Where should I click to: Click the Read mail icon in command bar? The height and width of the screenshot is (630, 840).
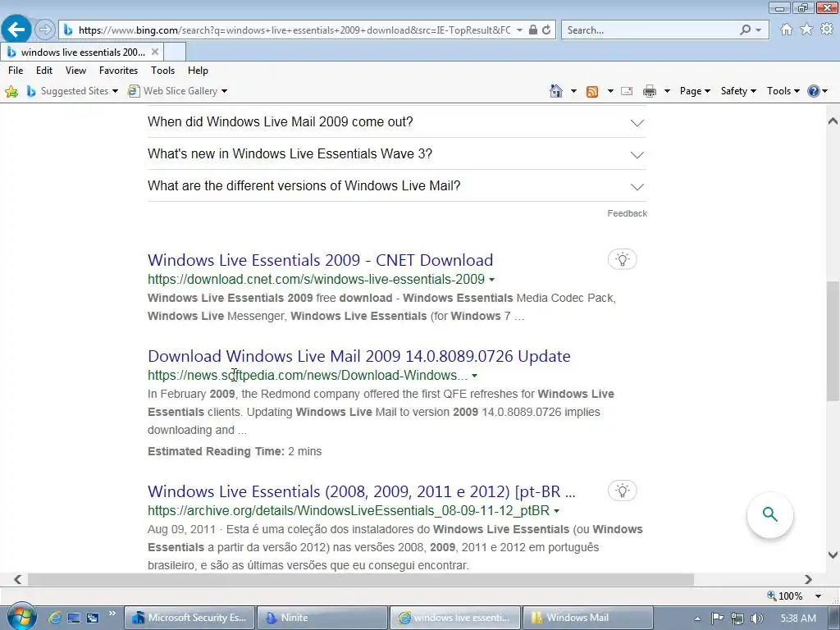pos(627,91)
